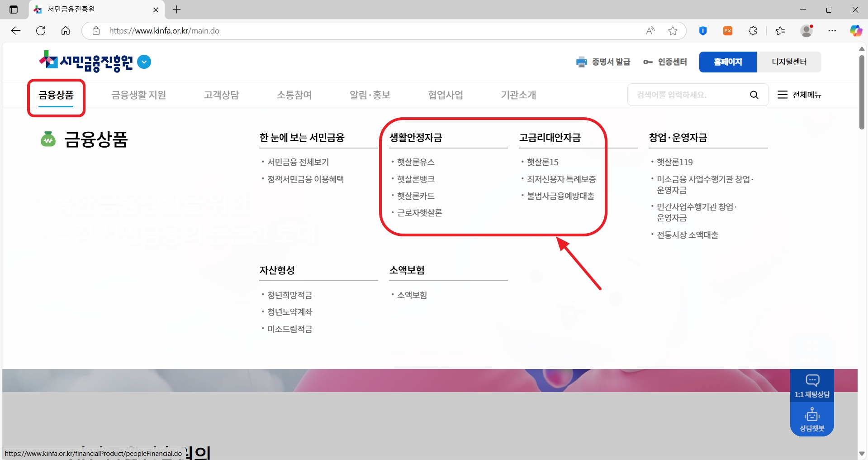Open tab actions menu icon
The width and height of the screenshot is (868, 460).
click(14, 10)
